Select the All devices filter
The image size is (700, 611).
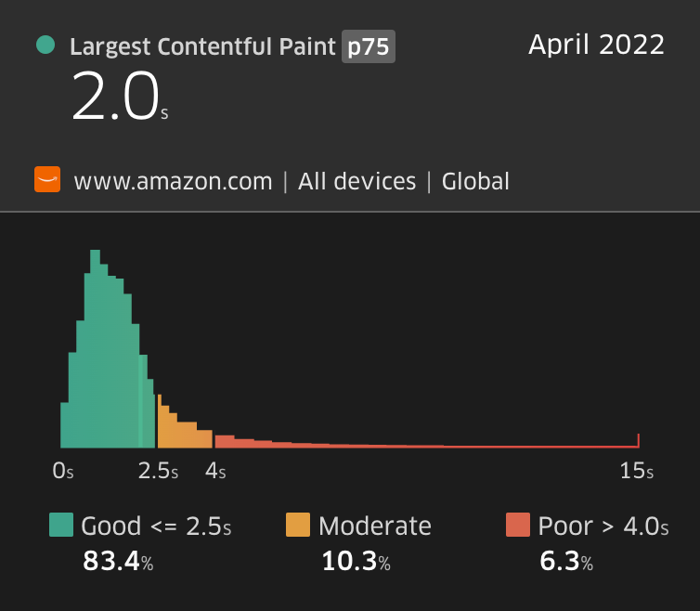[x=356, y=181]
